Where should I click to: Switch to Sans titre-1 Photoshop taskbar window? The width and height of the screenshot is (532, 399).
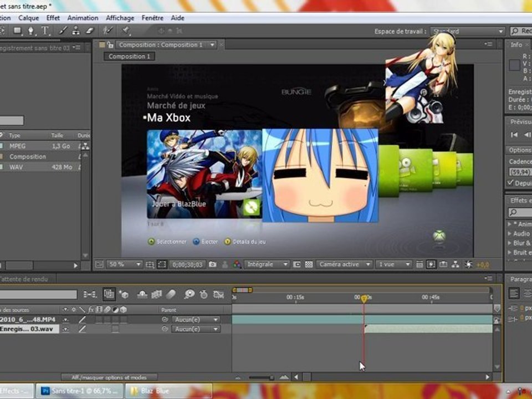tap(80, 391)
